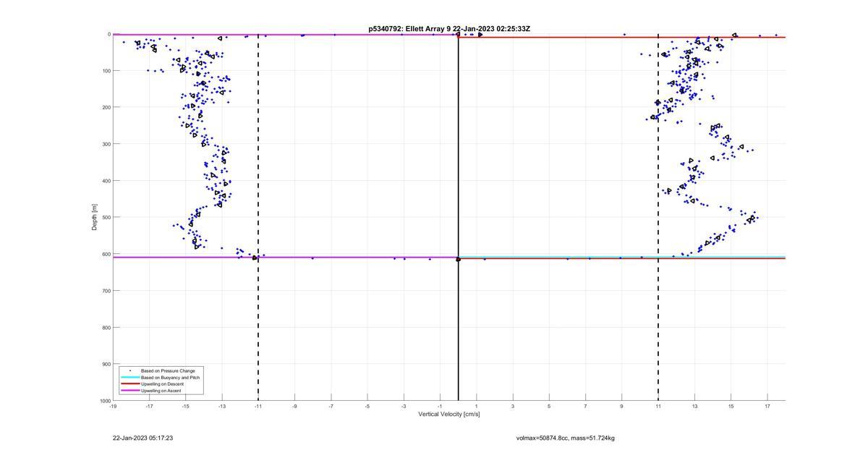Image resolution: width=868 pixels, height=450 pixels.
Task: Click x-axis tick label '-3'
Action: pyautogui.click(x=404, y=406)
